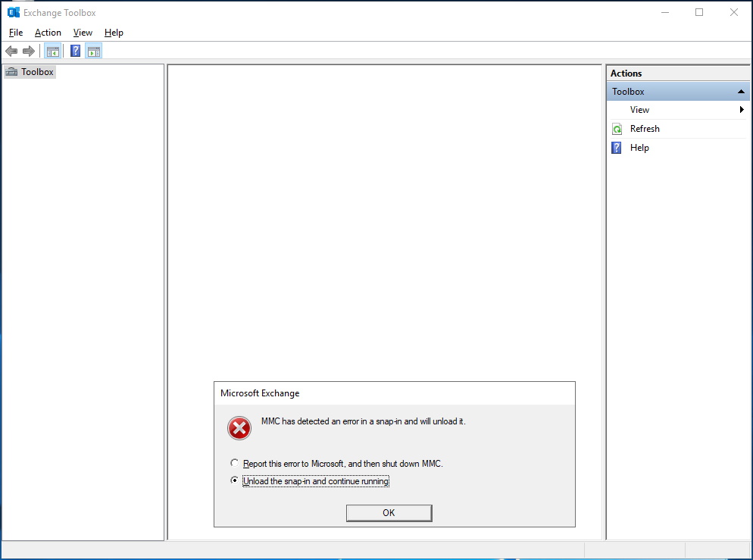
Task: Select the Toolbox node in console tree
Action: [x=30, y=72]
